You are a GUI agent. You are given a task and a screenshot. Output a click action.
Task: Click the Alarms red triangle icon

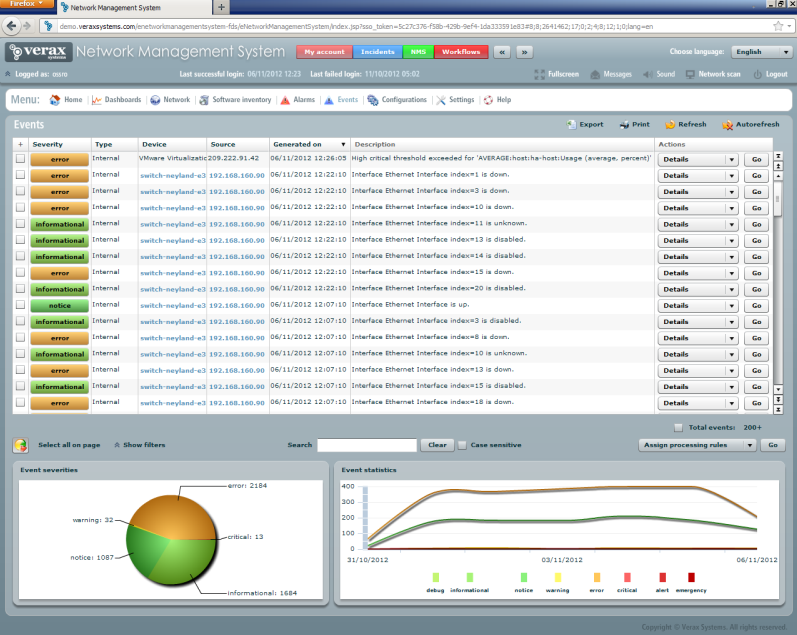(x=285, y=100)
